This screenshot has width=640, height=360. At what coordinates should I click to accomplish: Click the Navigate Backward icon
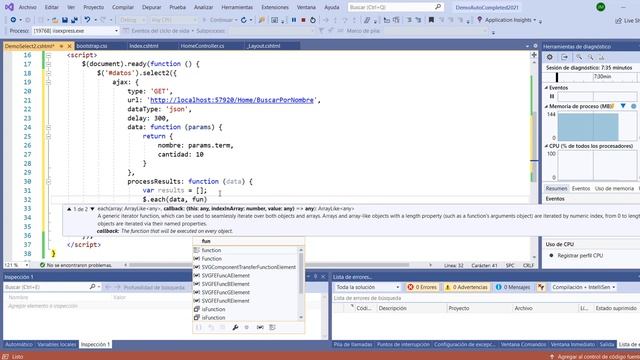click(x=13, y=20)
